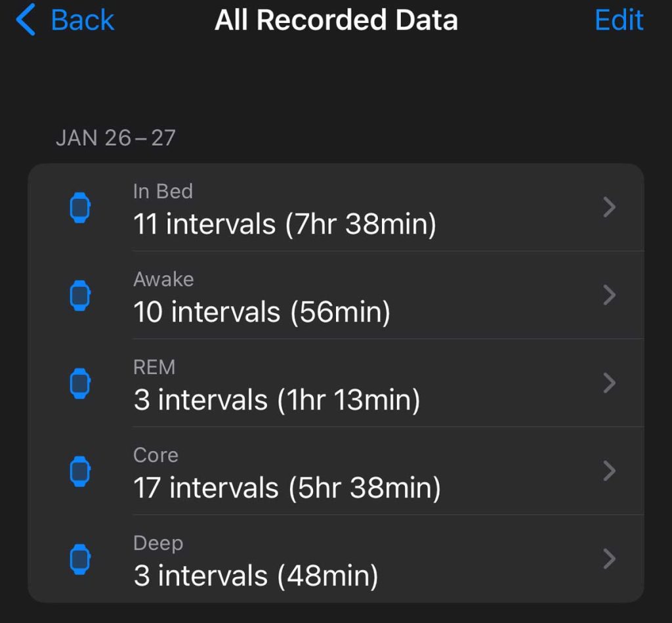Expand REM row disclosure chevron
The image size is (672, 623).
point(610,383)
